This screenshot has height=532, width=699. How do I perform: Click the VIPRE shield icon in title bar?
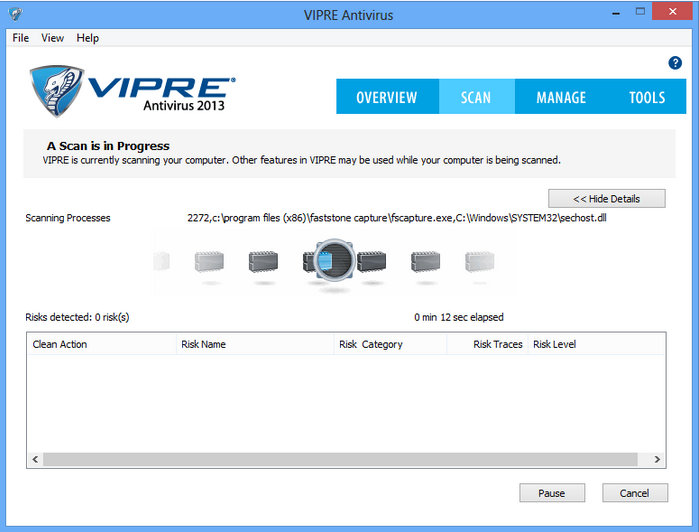tap(15, 14)
